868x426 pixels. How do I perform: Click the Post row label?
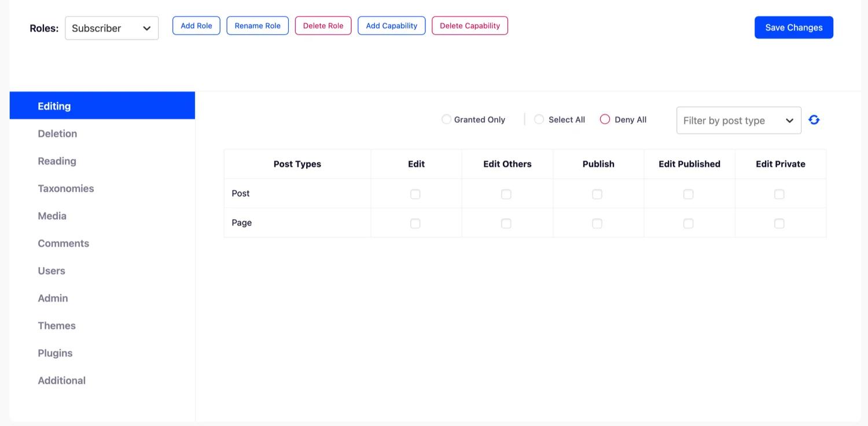pyautogui.click(x=241, y=193)
